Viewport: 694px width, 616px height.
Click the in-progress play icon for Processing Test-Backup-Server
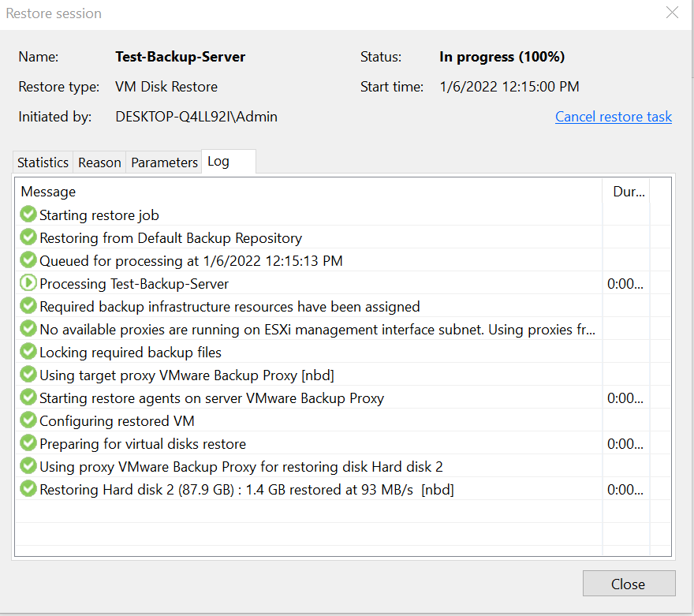click(x=28, y=283)
